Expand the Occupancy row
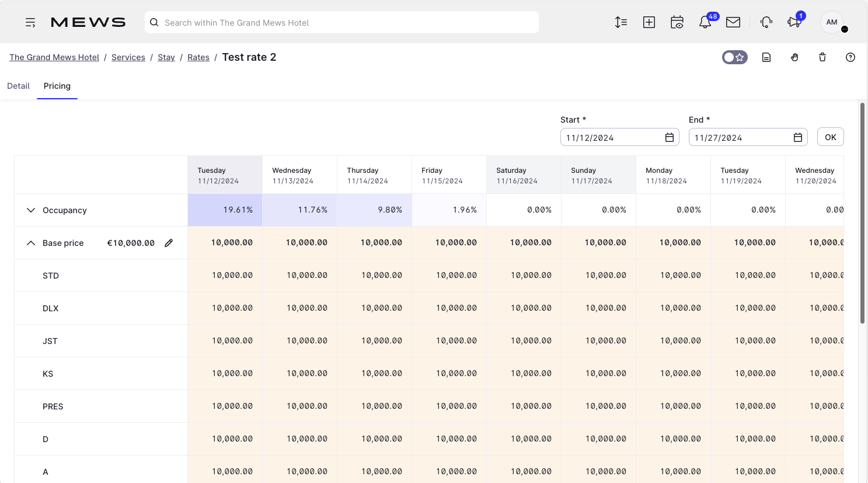Image resolution: width=868 pixels, height=483 pixels. click(30, 210)
